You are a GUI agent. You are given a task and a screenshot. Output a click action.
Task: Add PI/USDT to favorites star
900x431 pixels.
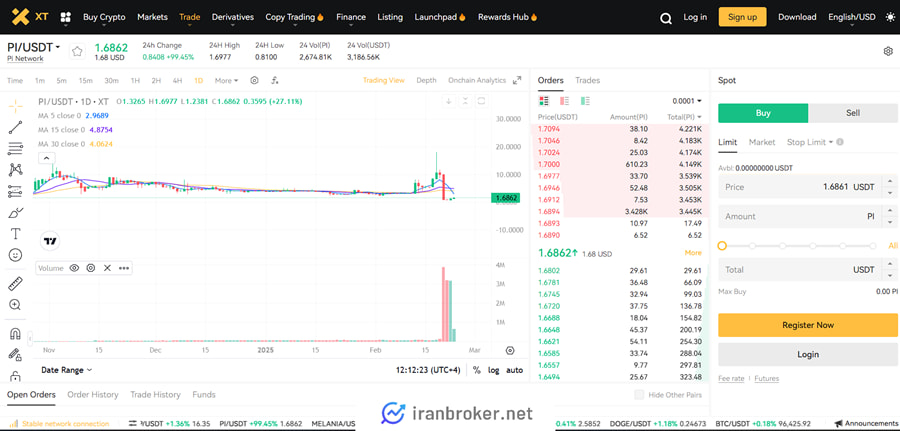point(77,52)
